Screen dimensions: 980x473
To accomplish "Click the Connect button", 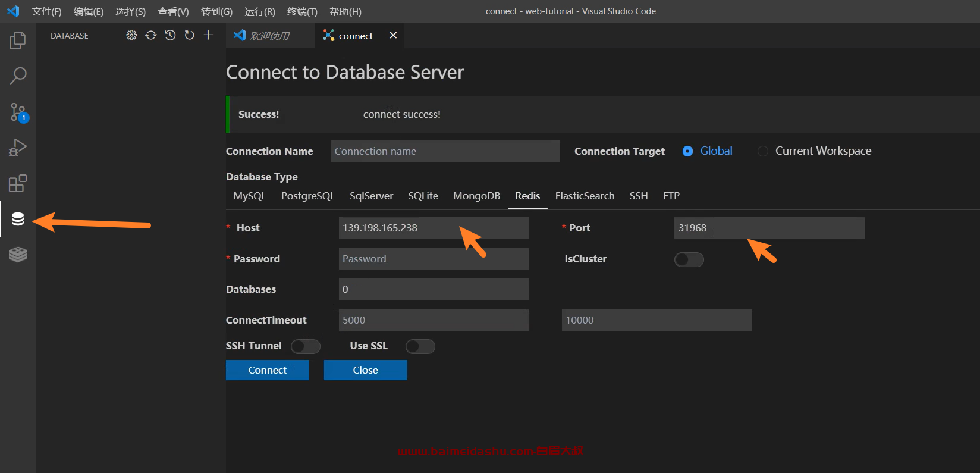I will coord(268,370).
